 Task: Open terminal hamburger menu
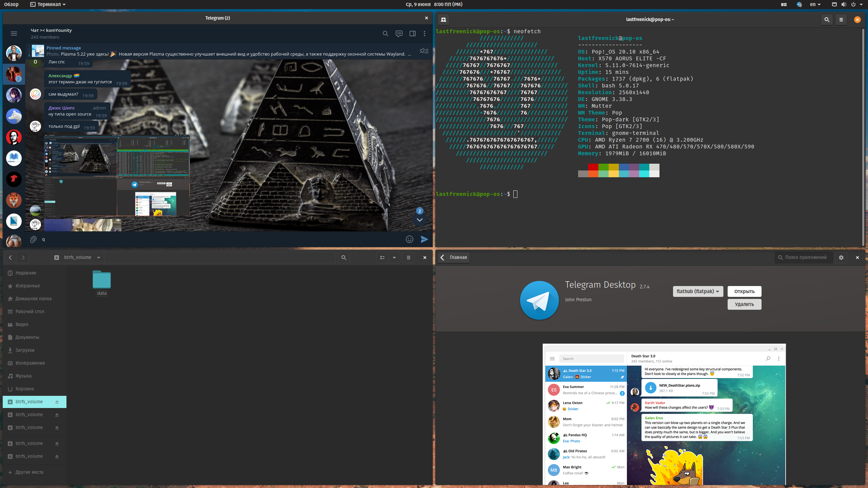coord(841,20)
